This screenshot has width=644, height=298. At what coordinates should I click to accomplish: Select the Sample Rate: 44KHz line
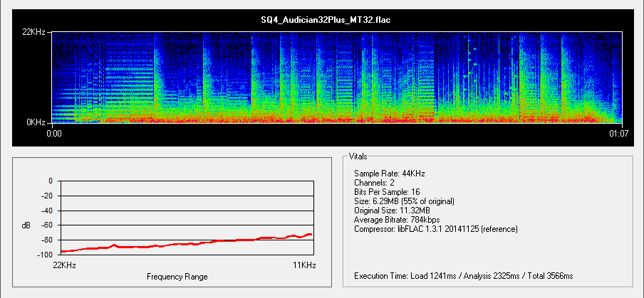point(388,174)
